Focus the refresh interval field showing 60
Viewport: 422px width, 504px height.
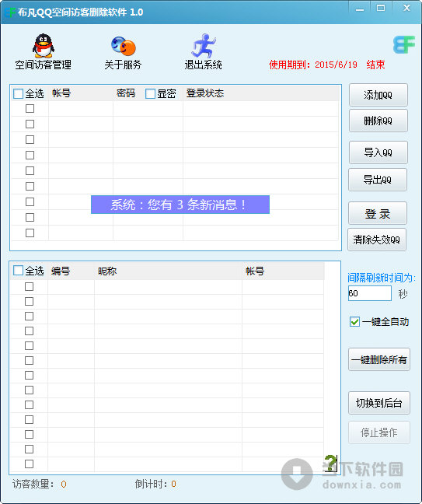point(370,293)
